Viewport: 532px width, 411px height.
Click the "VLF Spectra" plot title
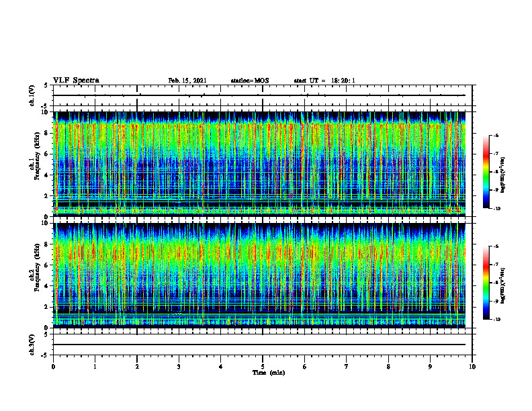[x=76, y=81]
